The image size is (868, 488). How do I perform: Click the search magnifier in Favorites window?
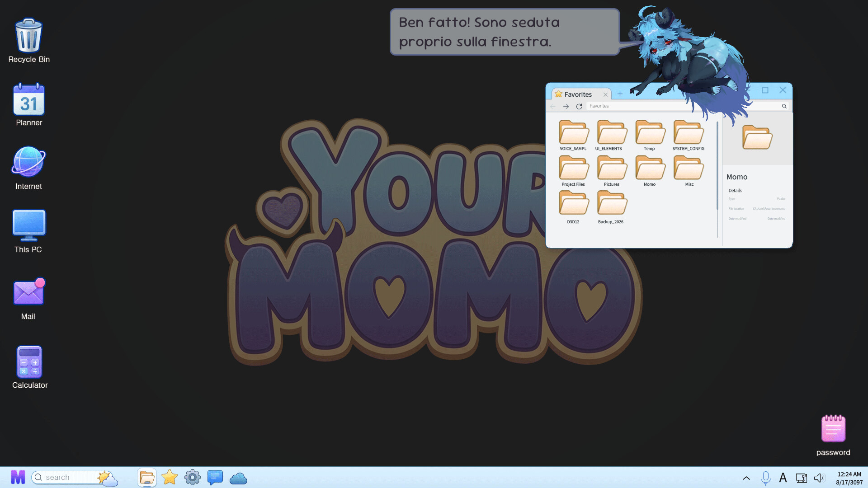point(784,106)
